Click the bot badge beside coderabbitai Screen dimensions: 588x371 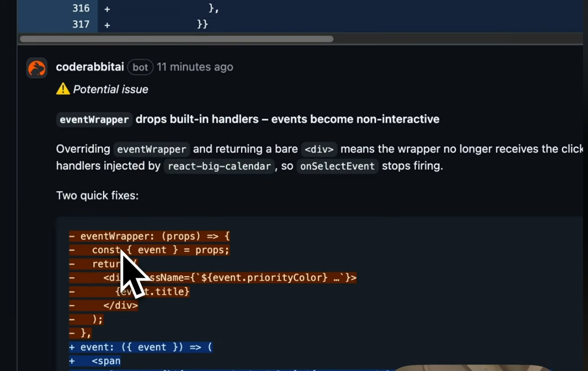coord(140,67)
